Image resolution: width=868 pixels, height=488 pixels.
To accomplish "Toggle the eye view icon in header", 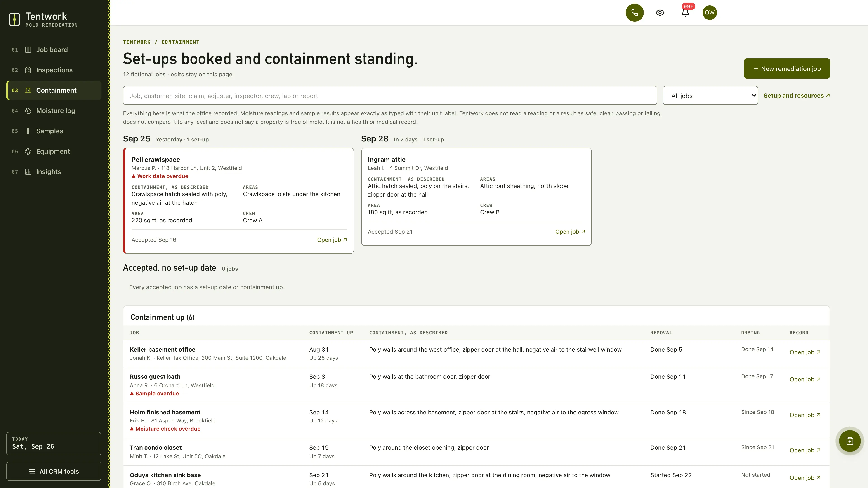I will [660, 12].
